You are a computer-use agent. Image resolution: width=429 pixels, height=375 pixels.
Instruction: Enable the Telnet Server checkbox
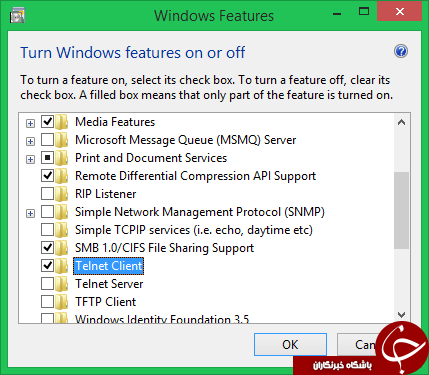coord(47,284)
